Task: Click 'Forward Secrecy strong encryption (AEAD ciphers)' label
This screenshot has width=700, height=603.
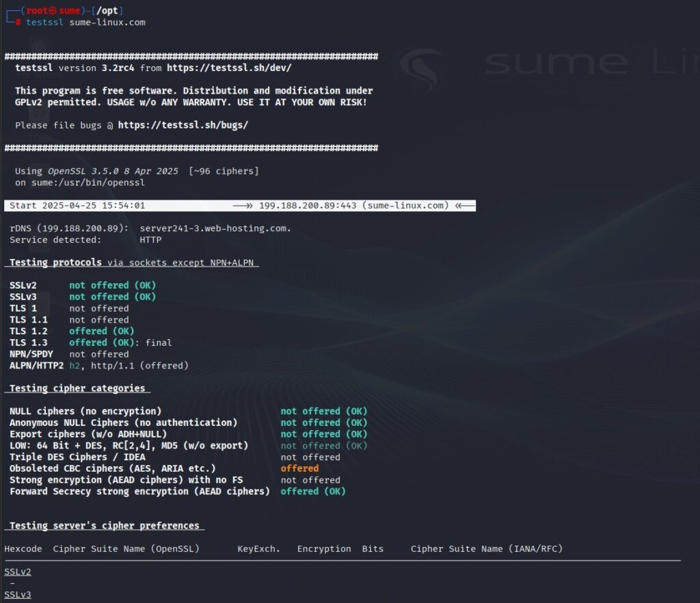Action: [x=139, y=492]
